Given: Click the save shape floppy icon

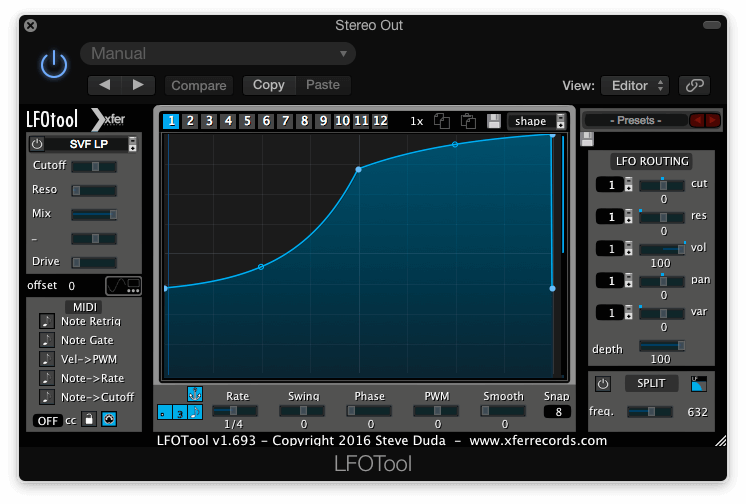Looking at the screenshot, I should coord(494,121).
